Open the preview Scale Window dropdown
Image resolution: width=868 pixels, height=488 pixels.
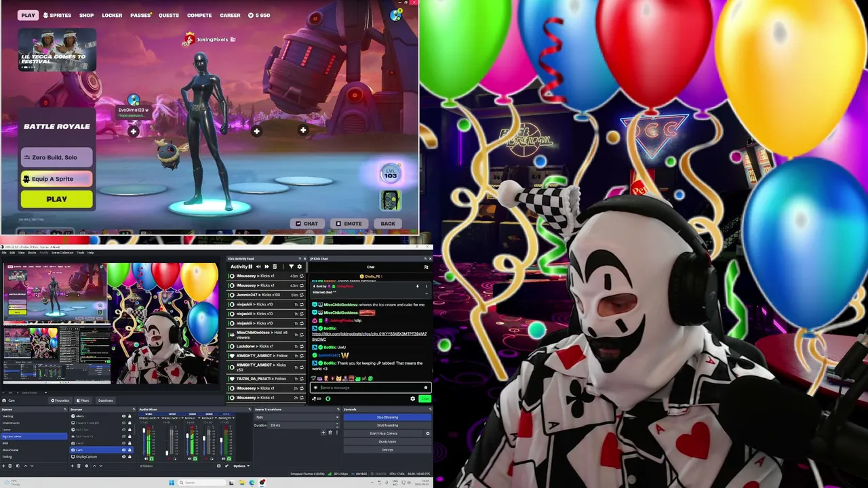(33, 392)
